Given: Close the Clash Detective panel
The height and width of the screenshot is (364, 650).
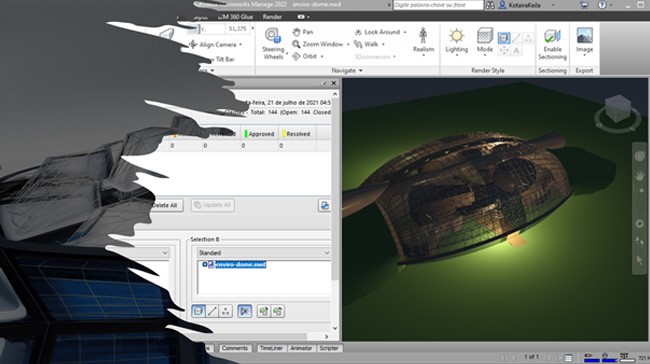Looking at the screenshot, I should (334, 83).
